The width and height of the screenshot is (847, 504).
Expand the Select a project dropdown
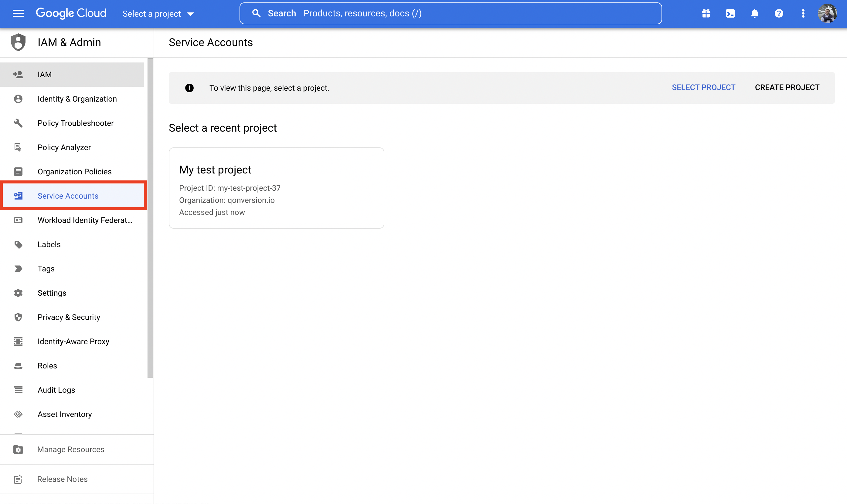point(158,14)
